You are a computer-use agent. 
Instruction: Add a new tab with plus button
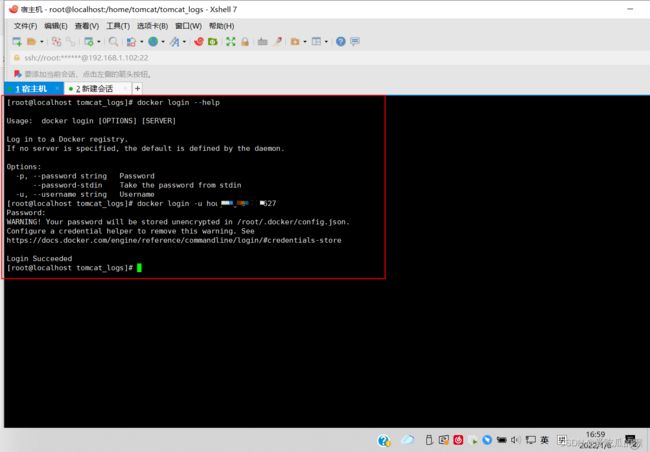tap(137, 88)
